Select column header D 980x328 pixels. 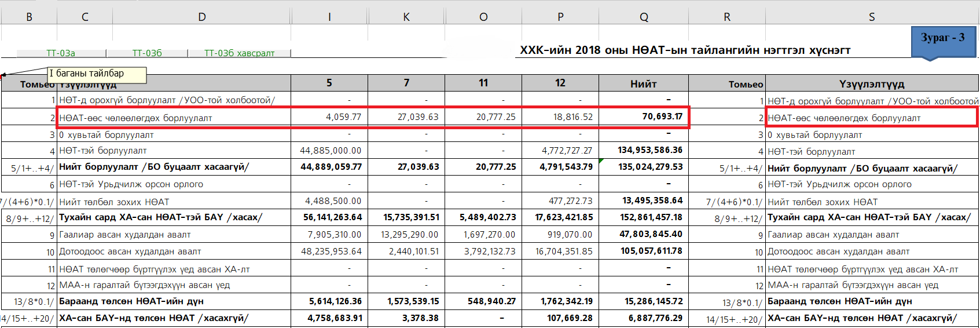point(201,17)
